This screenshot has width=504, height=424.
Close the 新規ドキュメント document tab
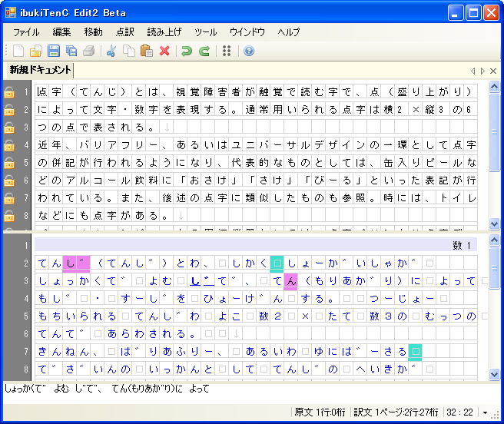point(493,71)
